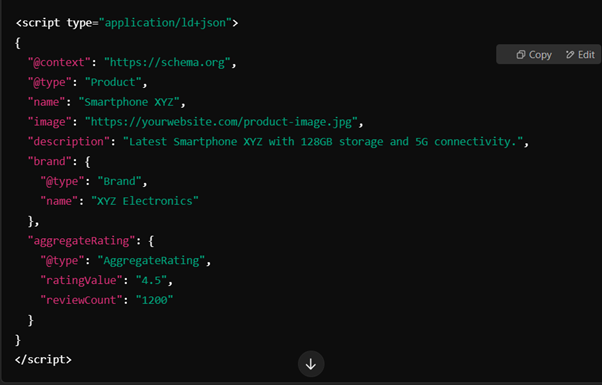602x385 pixels.
Task: Select the Latest Smartphone XYZ description string
Action: click(323, 142)
